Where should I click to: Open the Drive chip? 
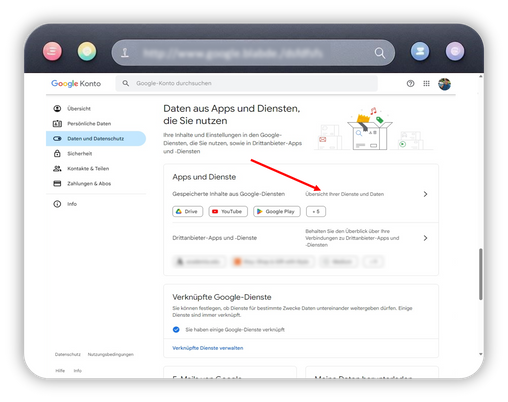[187, 211]
